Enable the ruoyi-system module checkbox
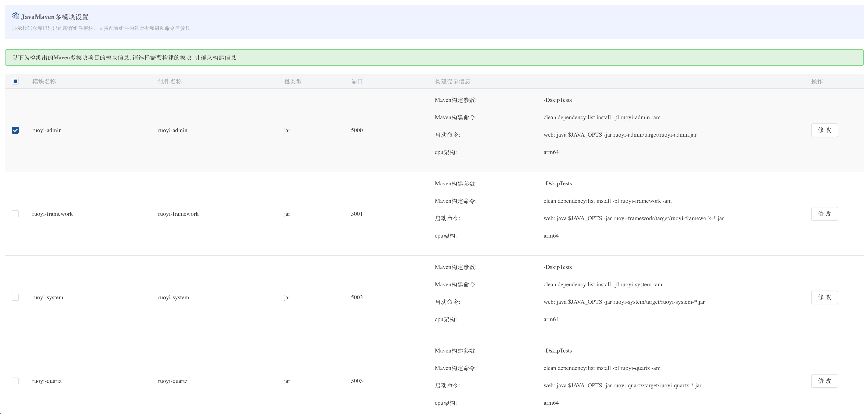Image resolution: width=868 pixels, height=414 pixels. (x=15, y=297)
